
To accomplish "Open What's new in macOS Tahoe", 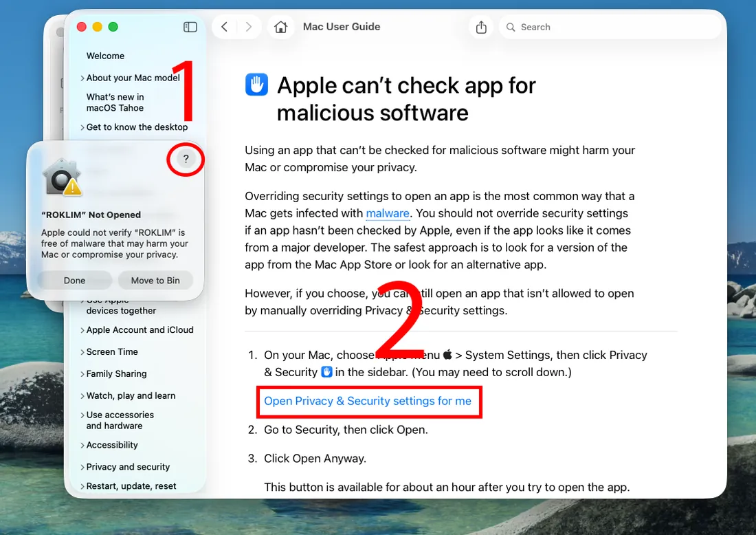I will click(115, 102).
